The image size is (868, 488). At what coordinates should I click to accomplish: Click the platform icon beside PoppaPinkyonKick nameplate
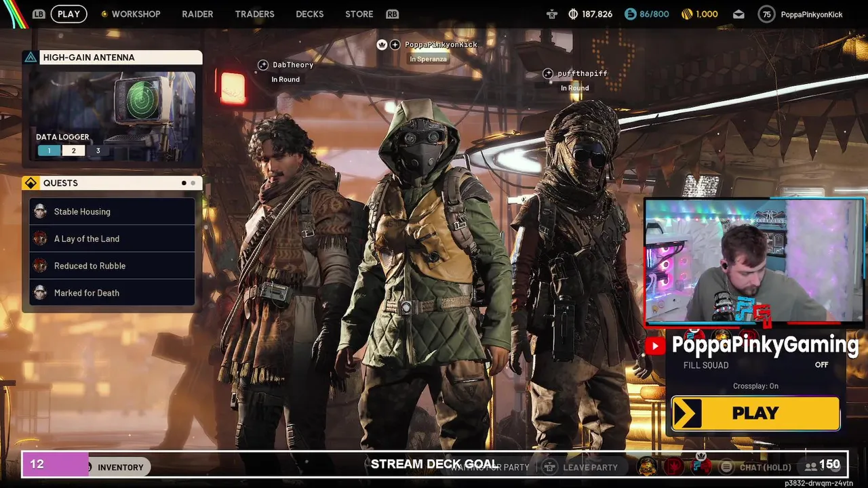(395, 44)
